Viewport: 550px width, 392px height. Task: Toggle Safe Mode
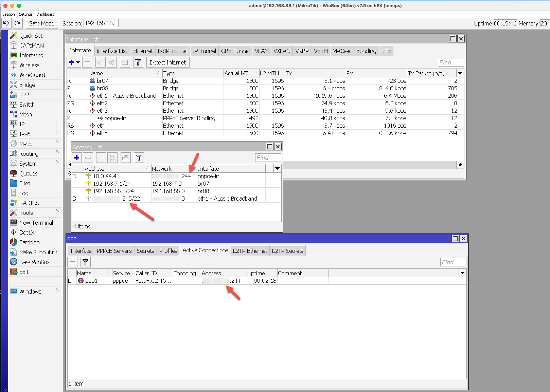tap(41, 23)
